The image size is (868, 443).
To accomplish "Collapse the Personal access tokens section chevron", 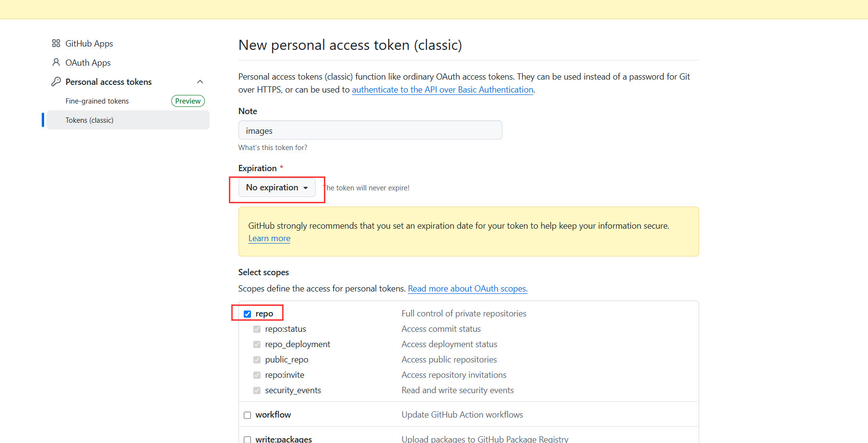I will pyautogui.click(x=200, y=82).
